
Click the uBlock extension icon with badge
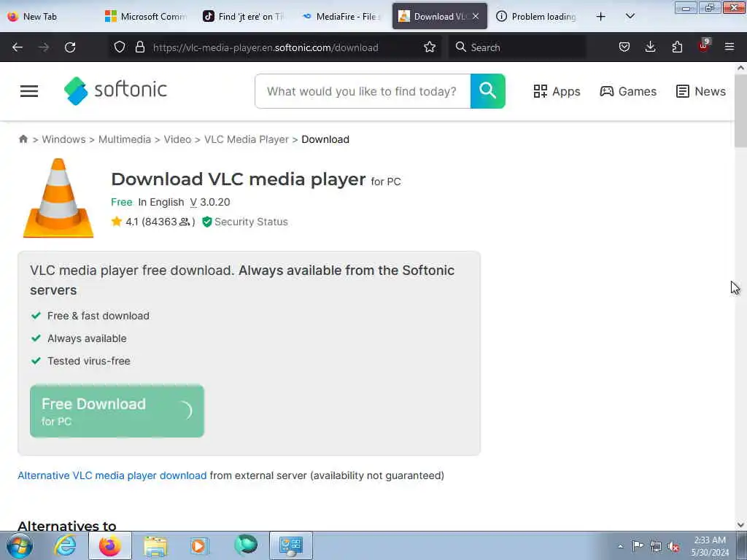[704, 46]
